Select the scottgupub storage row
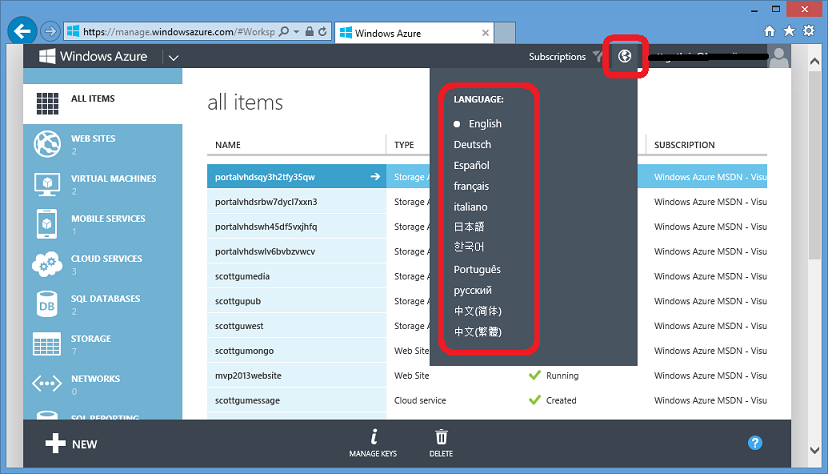 (296, 301)
